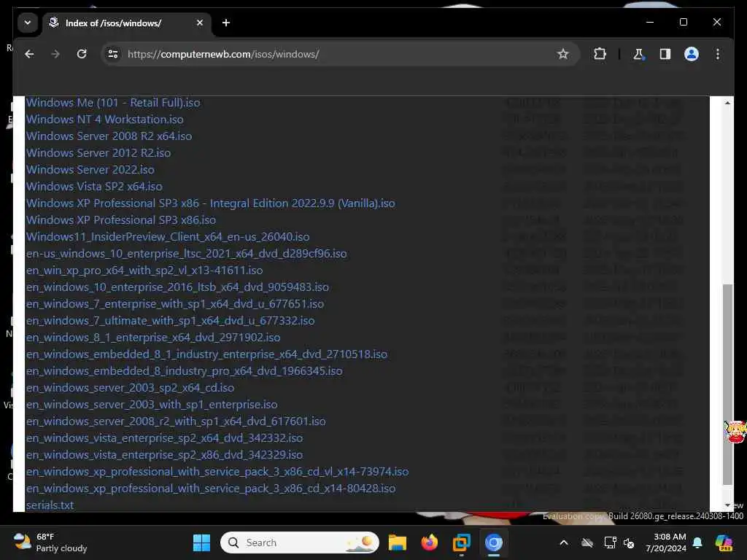Click XP professional SP3 cd_x14-80428.iso link

[211, 488]
